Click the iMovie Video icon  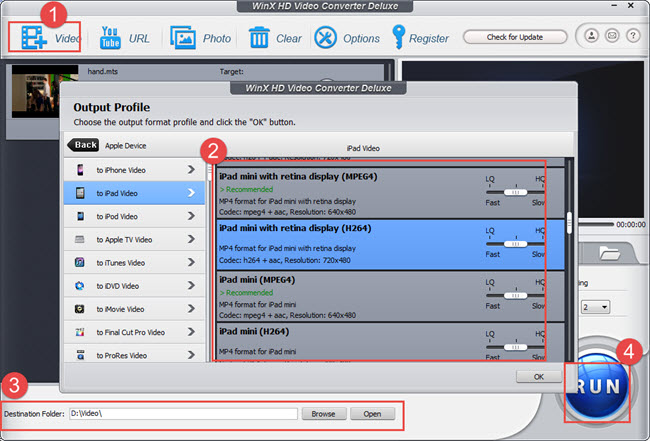[x=80, y=309]
